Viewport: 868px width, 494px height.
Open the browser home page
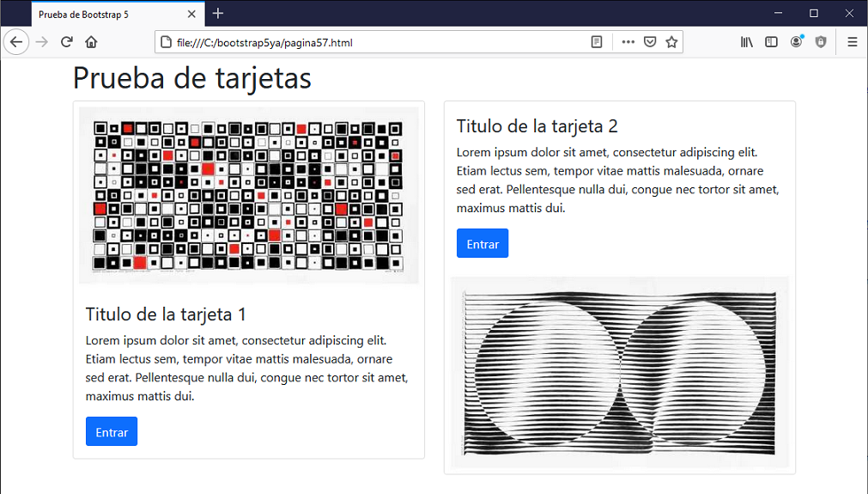(91, 42)
